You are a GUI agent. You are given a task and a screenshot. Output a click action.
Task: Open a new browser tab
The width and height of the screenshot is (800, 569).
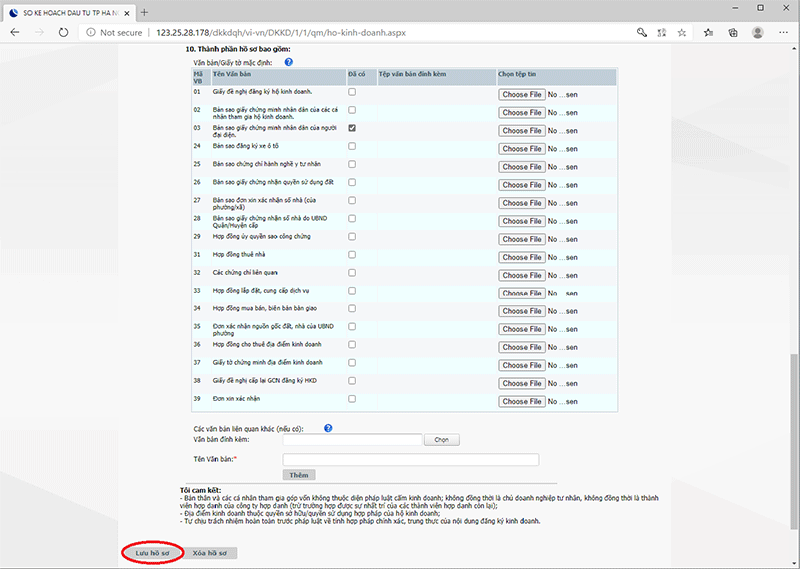(144, 12)
